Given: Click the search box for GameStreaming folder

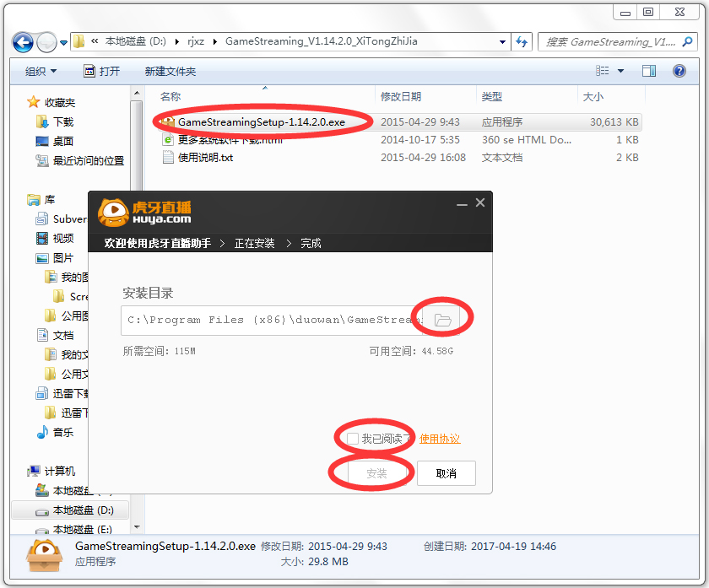Looking at the screenshot, I should click(618, 42).
